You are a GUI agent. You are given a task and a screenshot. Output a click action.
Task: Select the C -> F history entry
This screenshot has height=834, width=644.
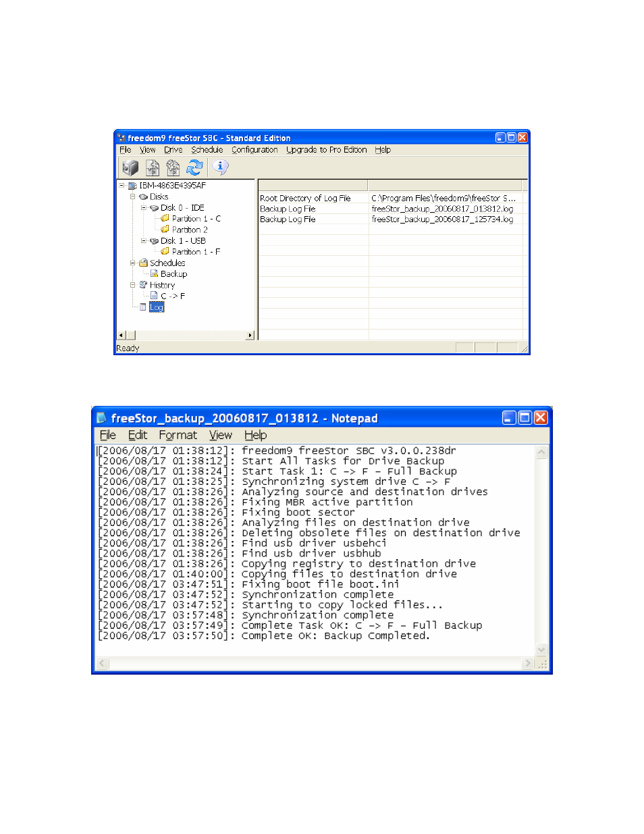pyautogui.click(x=173, y=296)
